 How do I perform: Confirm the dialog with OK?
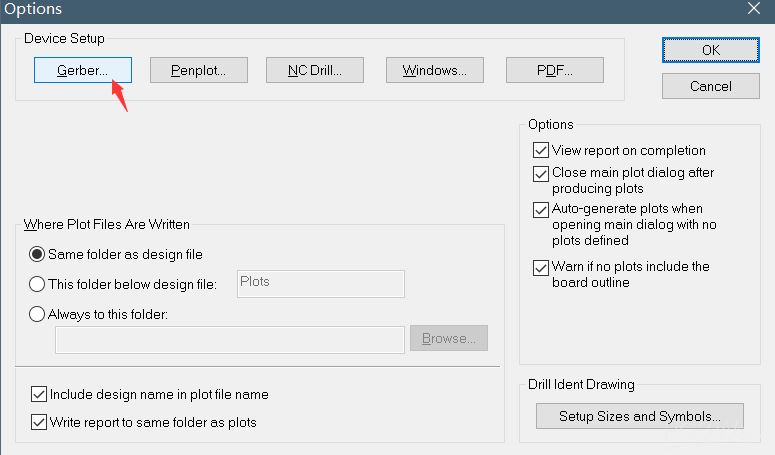tap(710, 49)
